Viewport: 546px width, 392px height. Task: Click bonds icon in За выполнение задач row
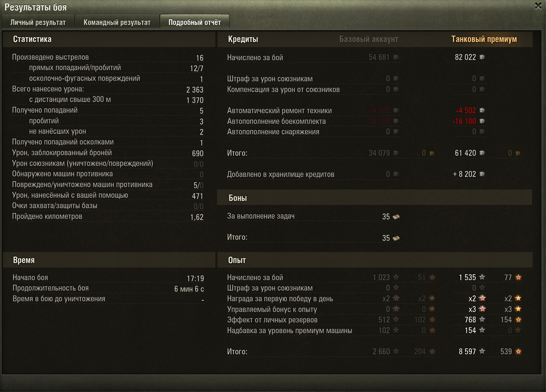click(x=396, y=216)
